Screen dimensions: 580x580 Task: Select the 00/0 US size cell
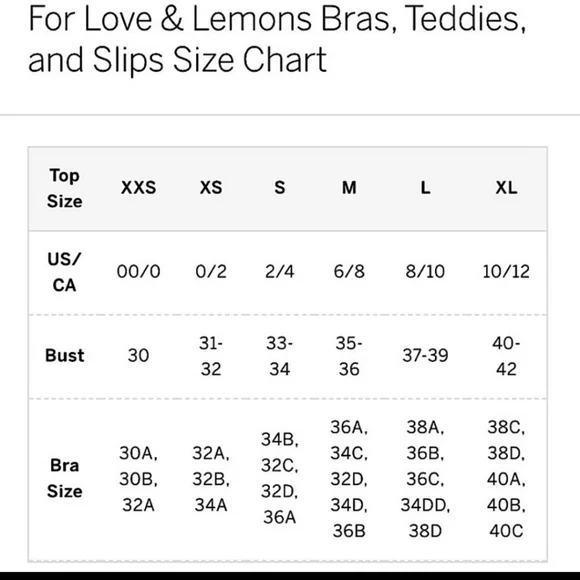pyautogui.click(x=138, y=272)
